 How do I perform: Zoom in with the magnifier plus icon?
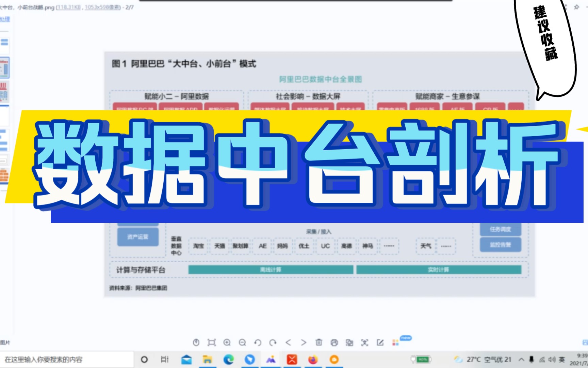point(227,342)
